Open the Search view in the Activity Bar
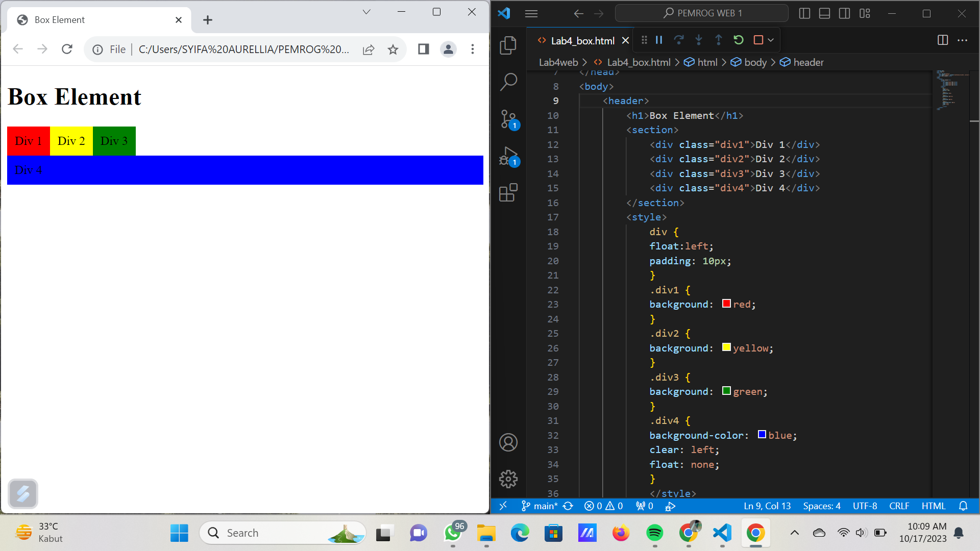Viewport: 980px width, 551px height. coord(509,81)
